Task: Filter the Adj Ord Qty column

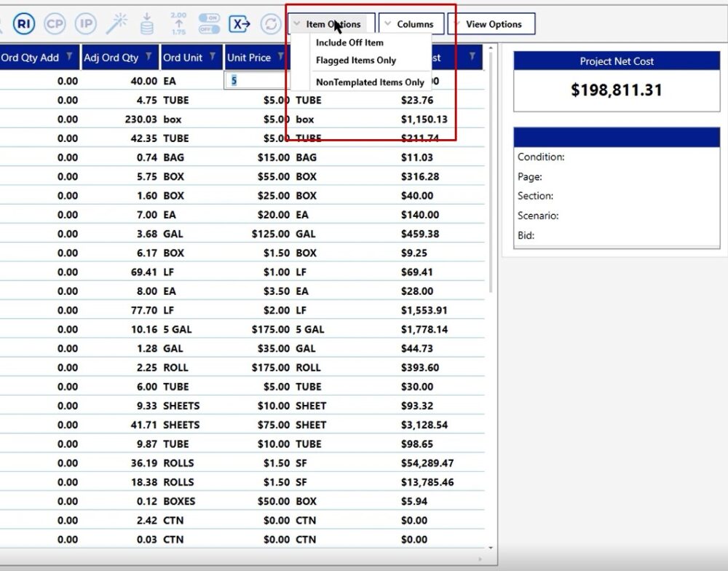Action: coord(149,57)
